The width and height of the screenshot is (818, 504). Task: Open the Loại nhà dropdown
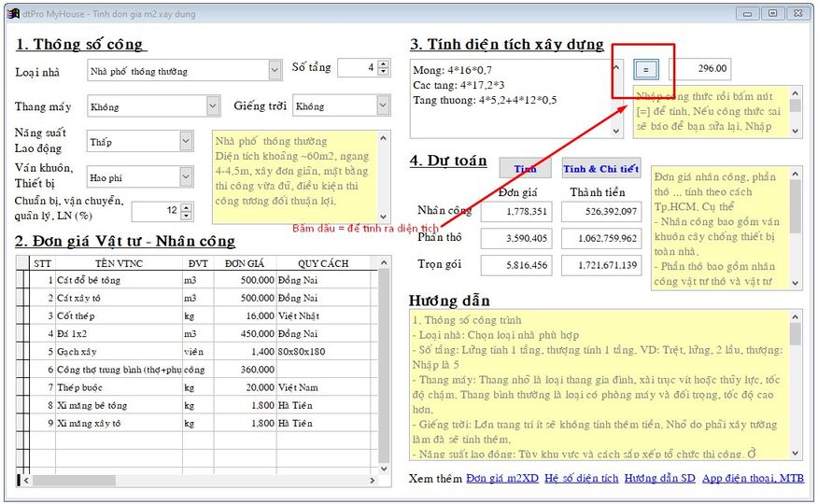coord(275,70)
